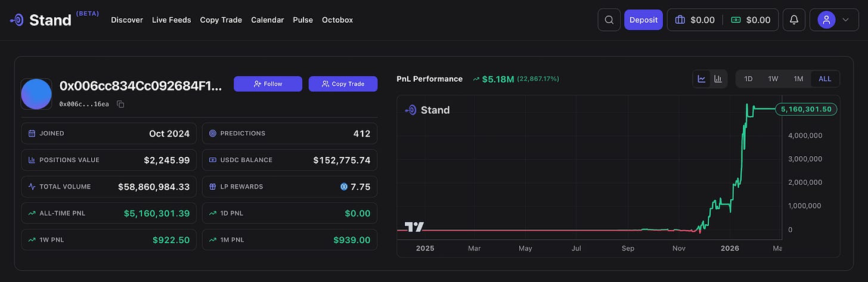This screenshot has width=868, height=282.
Task: Click the USDC Balance cash icon
Action: pos(212,160)
